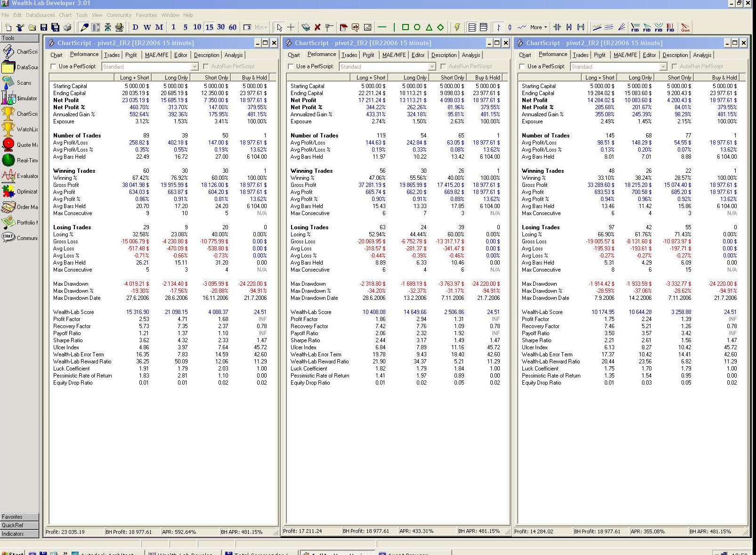Open Real-Time radar tool in sidebar
Viewport: 756px width, 555px height.
pos(19,160)
